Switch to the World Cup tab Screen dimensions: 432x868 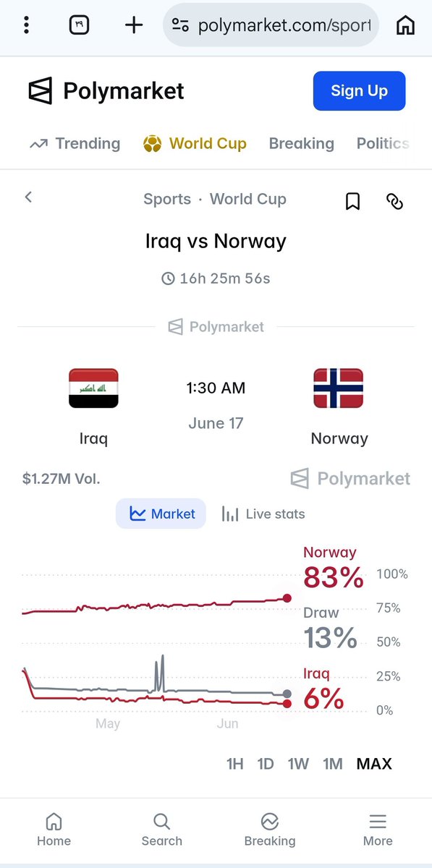195,143
